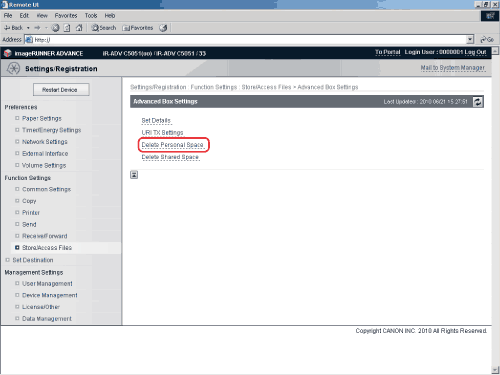Click the Restart Device button
This screenshot has height=375, width=500.
(61, 90)
